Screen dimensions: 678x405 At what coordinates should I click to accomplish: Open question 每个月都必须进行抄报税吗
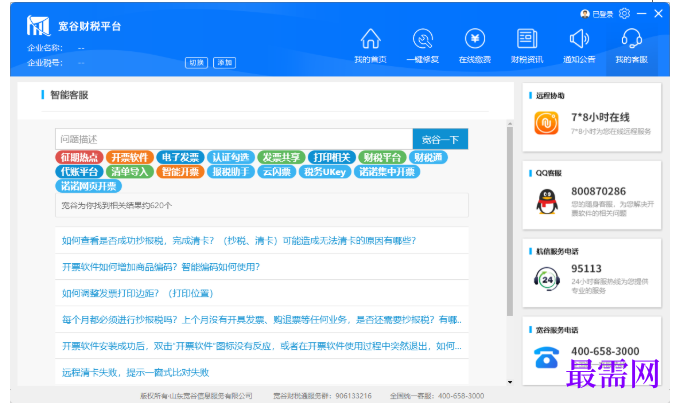click(262, 320)
